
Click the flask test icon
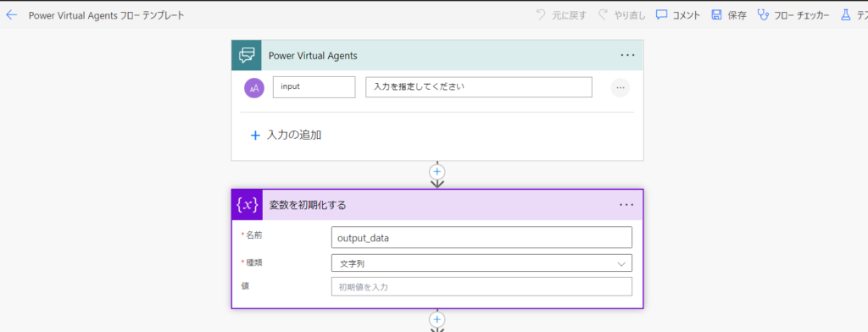click(x=845, y=15)
